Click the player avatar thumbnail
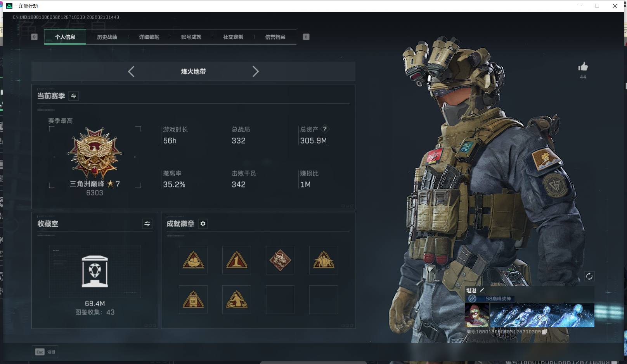Screen dimensions: 627x364 (x=477, y=315)
